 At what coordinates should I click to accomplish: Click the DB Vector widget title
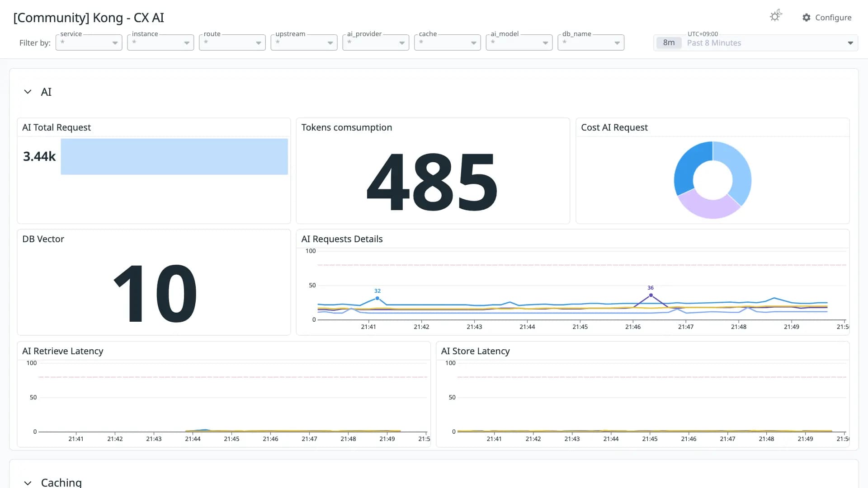pyautogui.click(x=43, y=239)
